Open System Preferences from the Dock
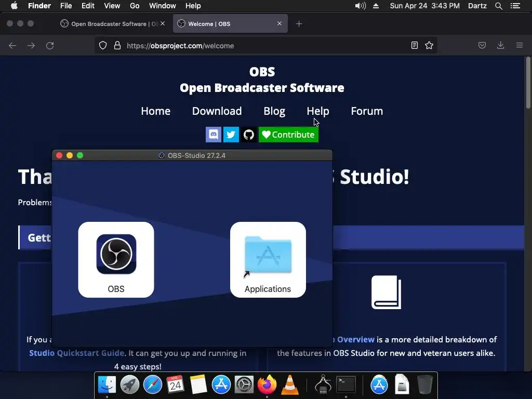The width and height of the screenshot is (532, 399). click(244, 385)
